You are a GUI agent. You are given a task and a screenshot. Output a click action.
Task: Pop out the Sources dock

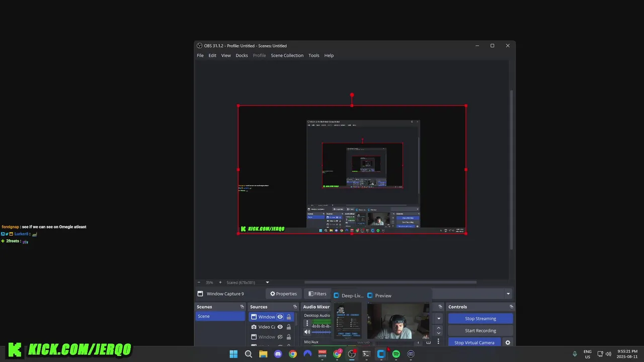click(295, 307)
